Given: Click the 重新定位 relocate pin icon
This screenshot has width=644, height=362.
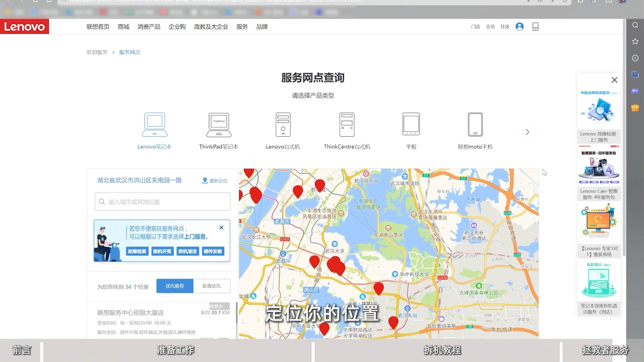Looking at the screenshot, I should pos(205,181).
